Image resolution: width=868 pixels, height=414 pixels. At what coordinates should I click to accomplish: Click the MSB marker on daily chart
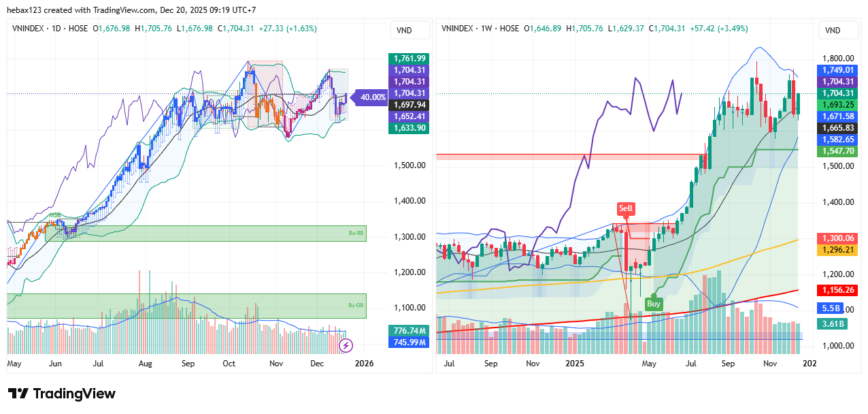click(55, 215)
